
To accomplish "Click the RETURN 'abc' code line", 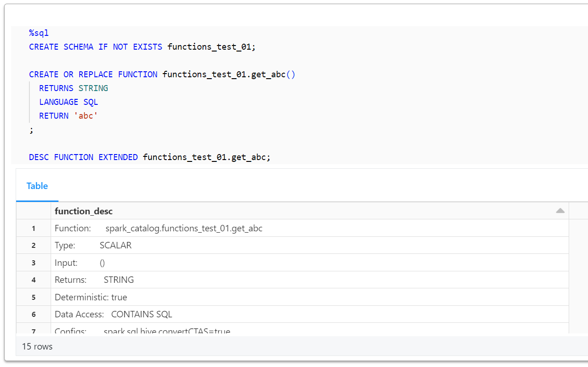I will point(69,116).
